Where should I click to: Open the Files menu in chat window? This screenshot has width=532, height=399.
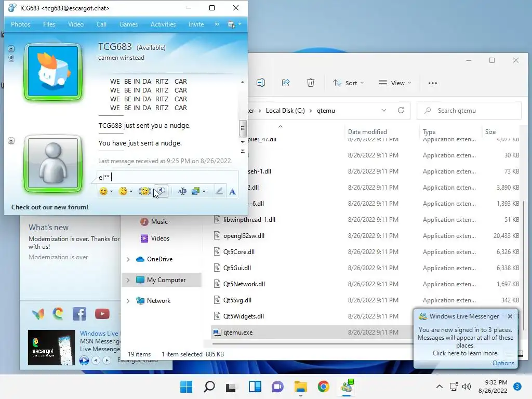tap(49, 24)
